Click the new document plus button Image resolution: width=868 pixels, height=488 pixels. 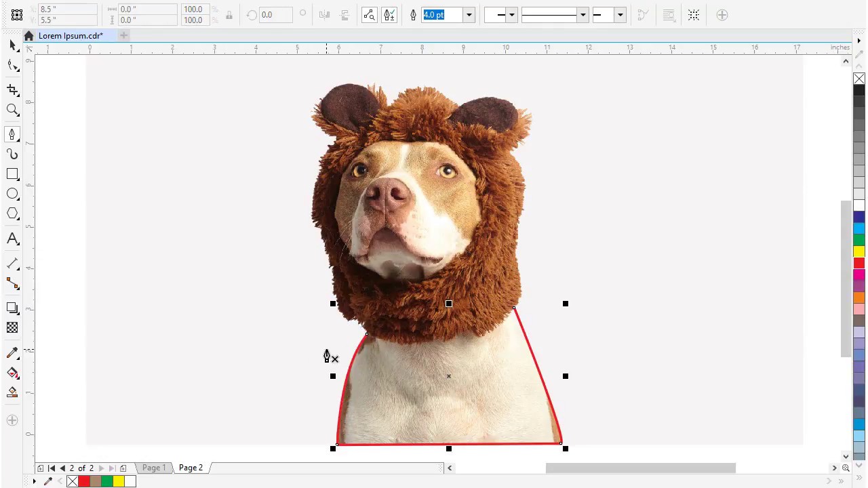pos(123,36)
